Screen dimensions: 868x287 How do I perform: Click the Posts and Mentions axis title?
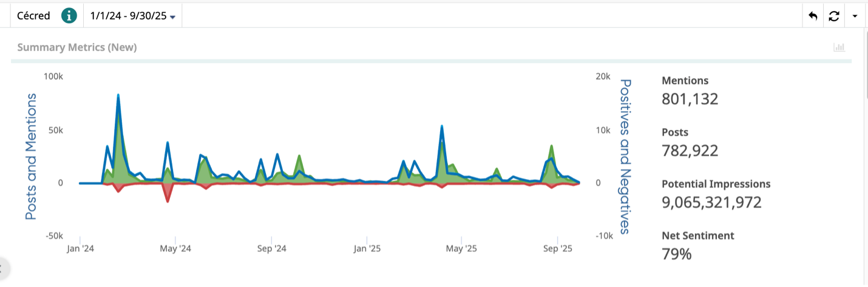31,156
